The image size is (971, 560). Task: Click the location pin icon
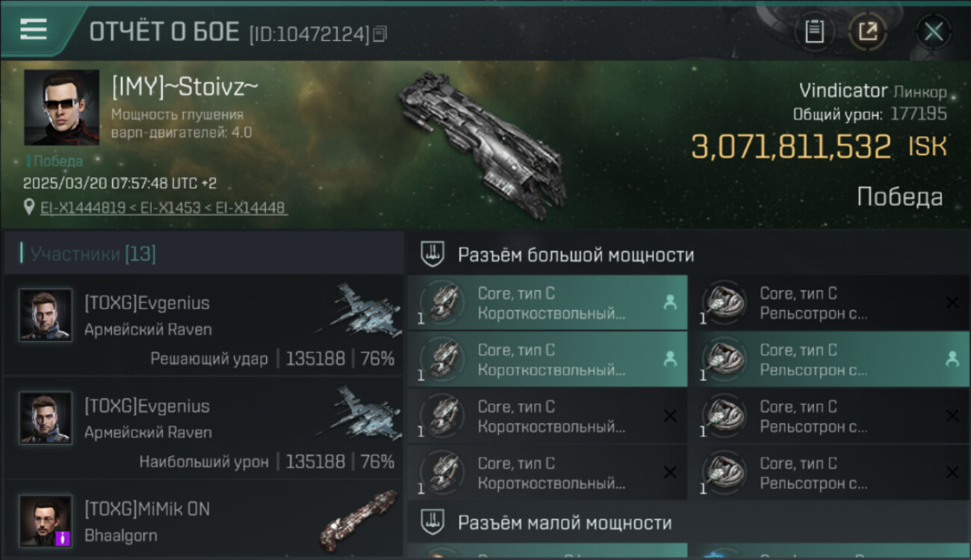click(29, 207)
